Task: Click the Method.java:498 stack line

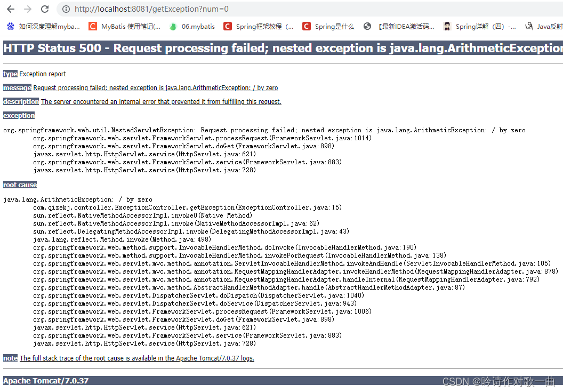Action: (122, 239)
